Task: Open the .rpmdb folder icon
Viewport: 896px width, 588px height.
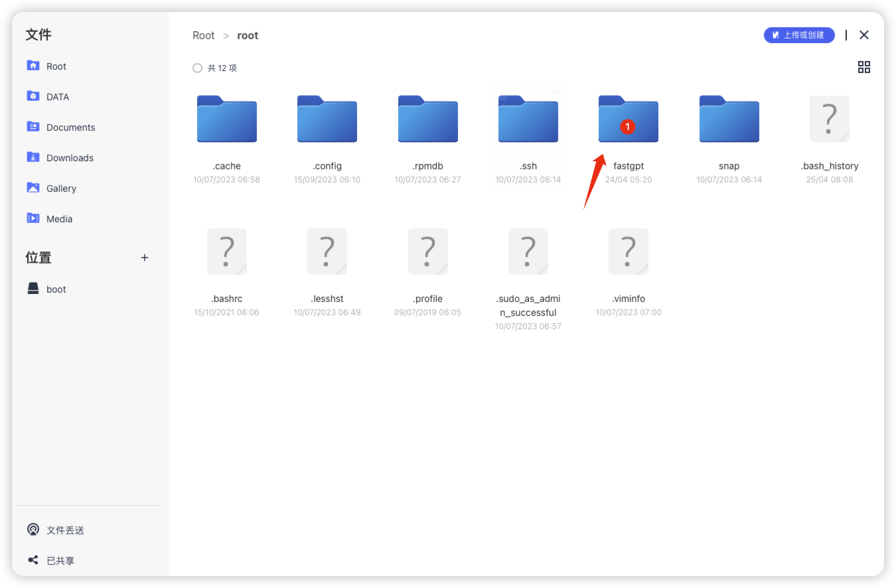Action: pyautogui.click(x=428, y=119)
